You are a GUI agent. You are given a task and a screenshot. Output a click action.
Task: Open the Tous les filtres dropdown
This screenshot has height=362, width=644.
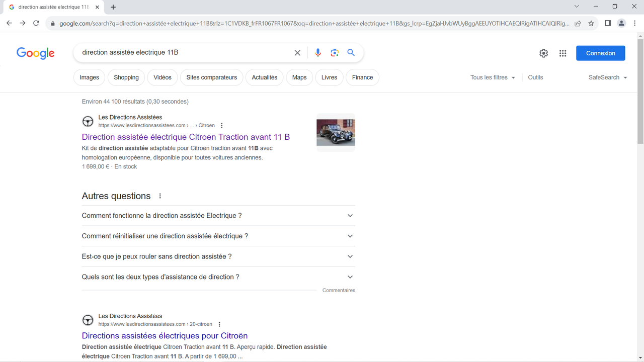pos(493,77)
